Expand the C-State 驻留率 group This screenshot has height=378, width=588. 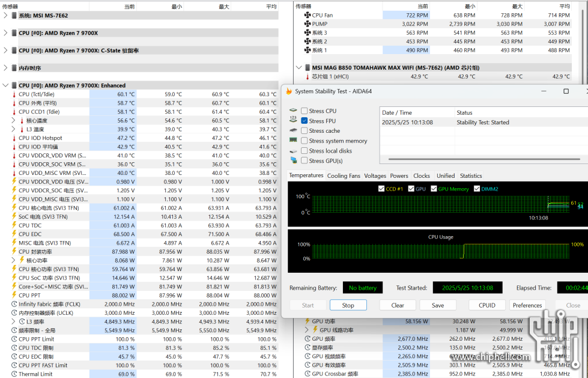click(x=5, y=50)
